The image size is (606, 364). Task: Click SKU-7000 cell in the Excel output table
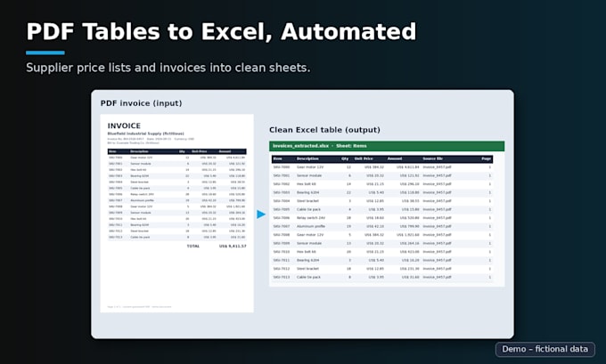(282, 167)
